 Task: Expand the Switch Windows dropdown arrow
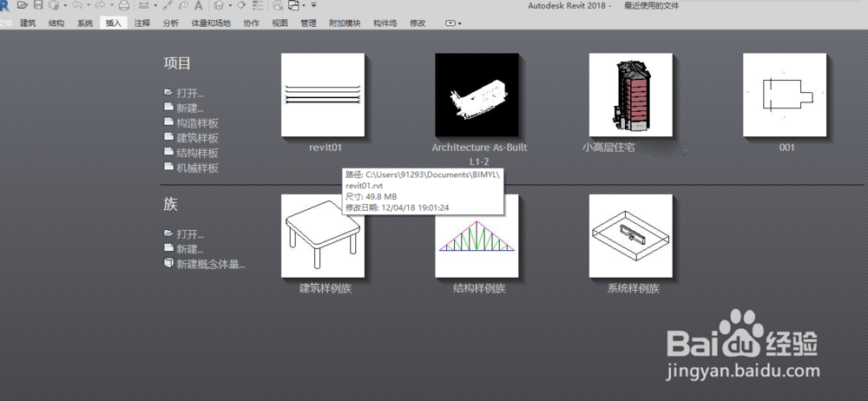305,5
